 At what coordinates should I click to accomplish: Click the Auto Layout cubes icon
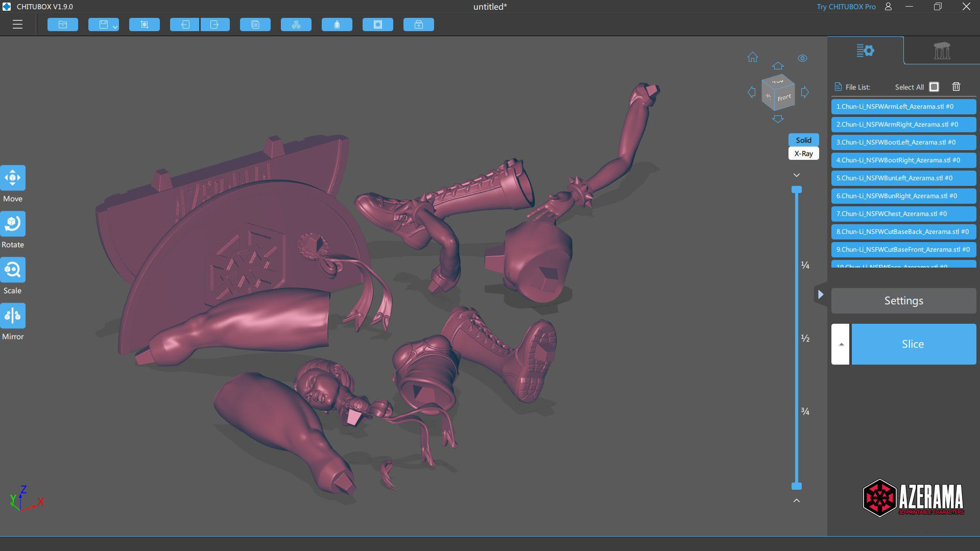click(x=296, y=25)
